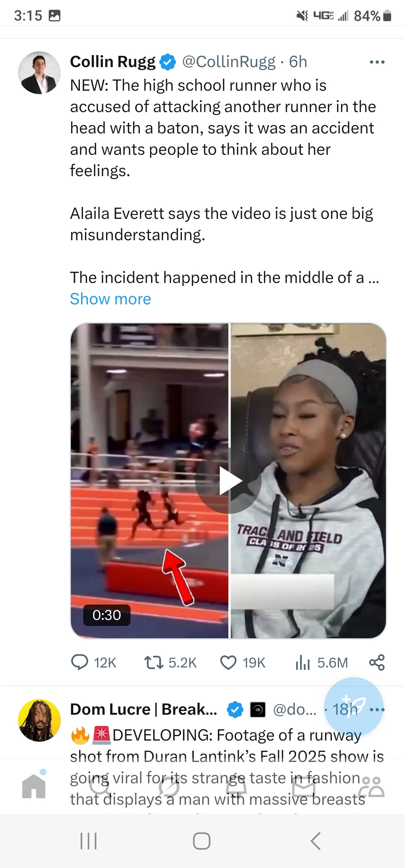Viewport: 405px width, 868px height.
Task: Open Dom Lucre's profile avatar
Action: pyautogui.click(x=39, y=720)
